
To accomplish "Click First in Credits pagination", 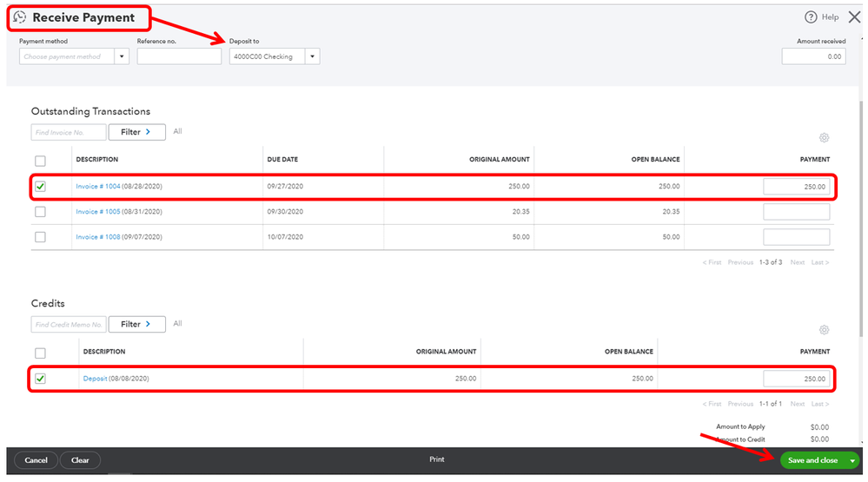I will pos(712,404).
